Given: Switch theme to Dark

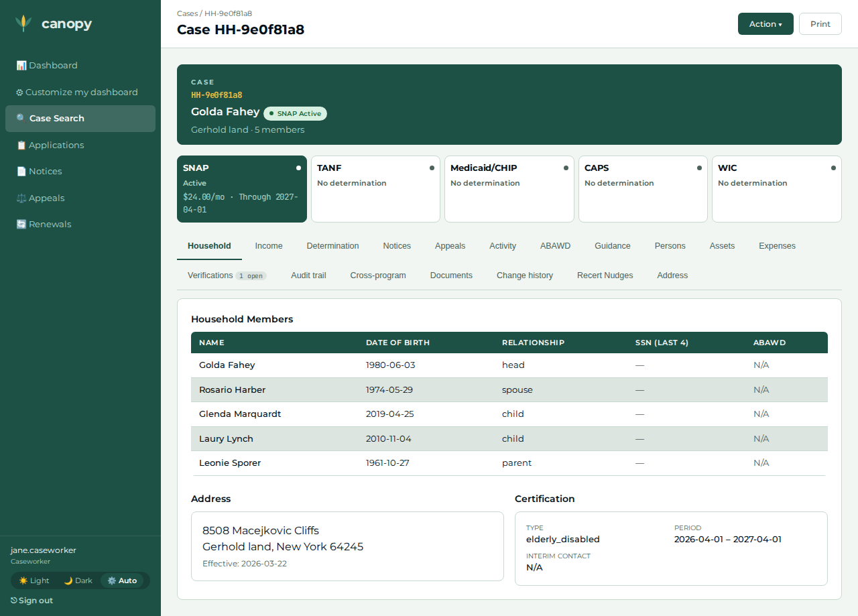Looking at the screenshot, I should (78, 580).
